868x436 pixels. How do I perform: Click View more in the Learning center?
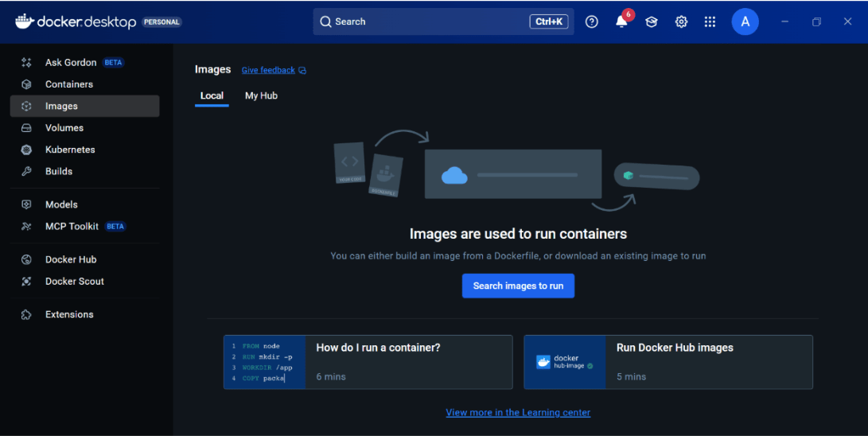[x=518, y=412]
